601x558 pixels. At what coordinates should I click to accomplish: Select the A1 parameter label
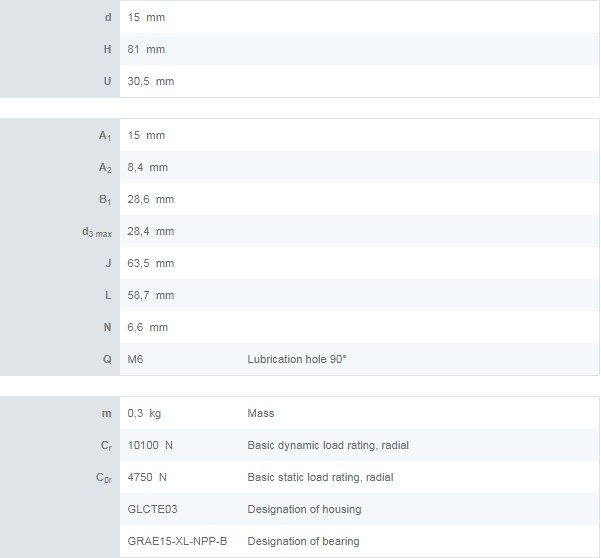pos(105,135)
